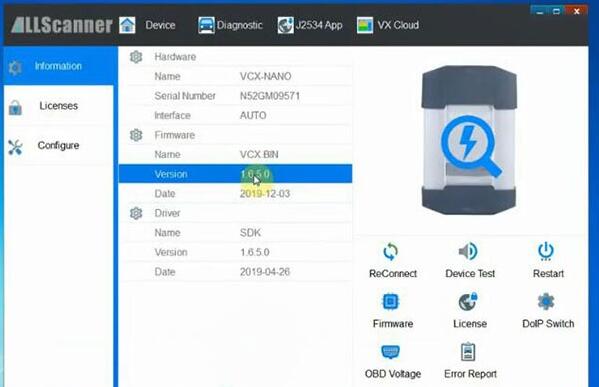Click the Configure tools icon in sidebar
Image resolution: width=599 pixels, height=387 pixels.
[15, 147]
